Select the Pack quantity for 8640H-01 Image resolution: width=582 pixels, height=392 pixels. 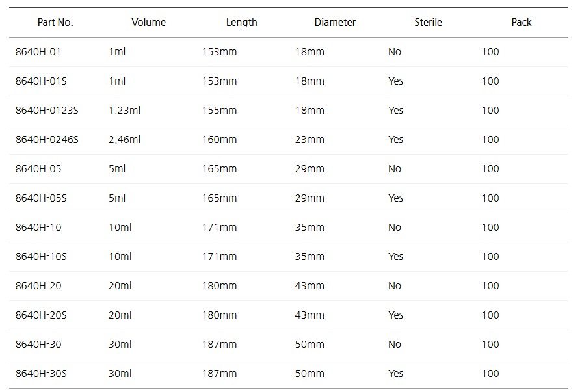coord(490,52)
